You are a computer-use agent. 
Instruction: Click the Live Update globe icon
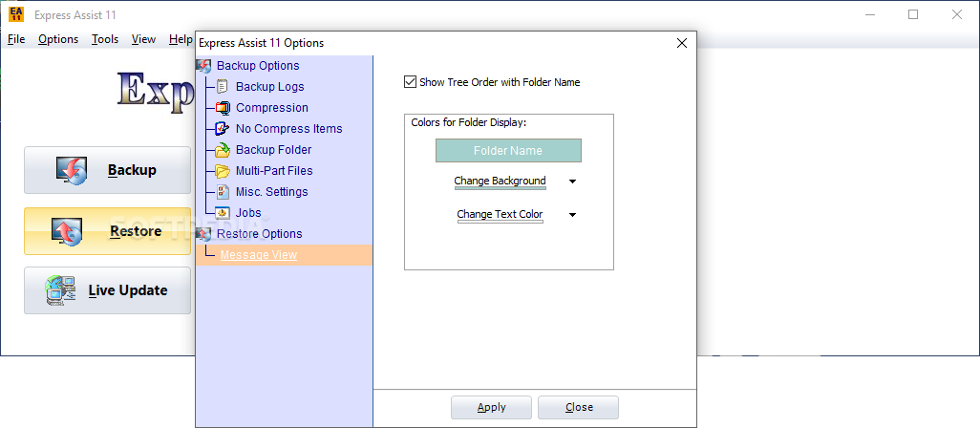point(60,290)
